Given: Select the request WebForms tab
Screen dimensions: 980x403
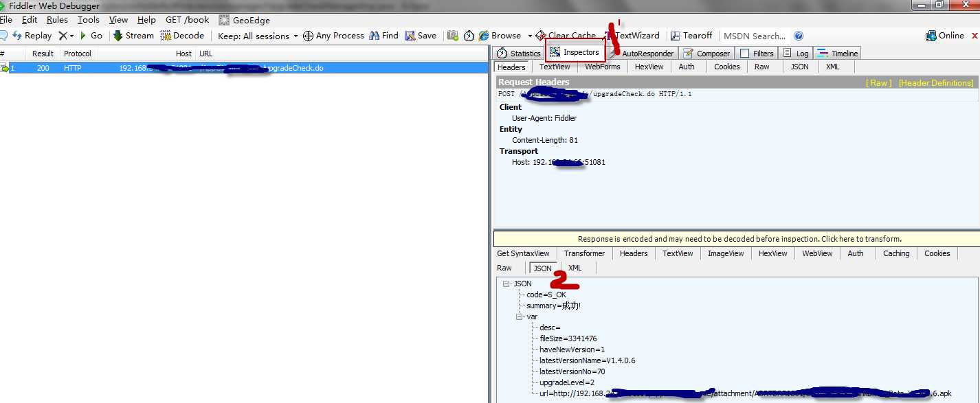Looking at the screenshot, I should click(x=603, y=67).
